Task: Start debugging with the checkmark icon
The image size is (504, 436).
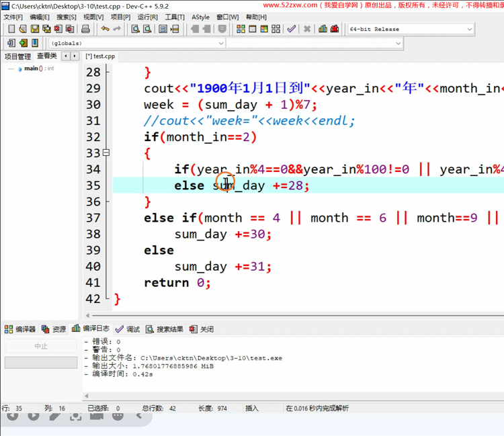Action: click(x=291, y=29)
